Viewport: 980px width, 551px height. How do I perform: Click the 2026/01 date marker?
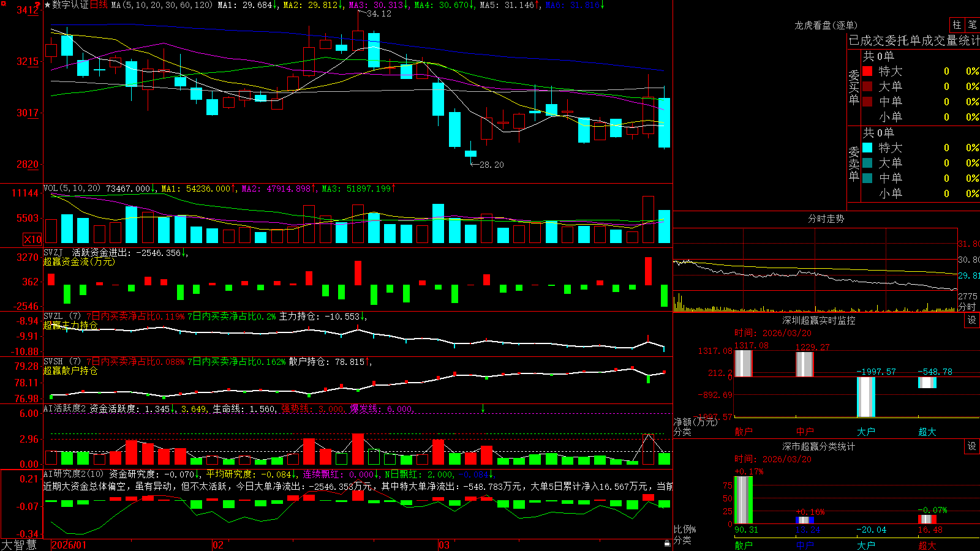pyautogui.click(x=69, y=545)
